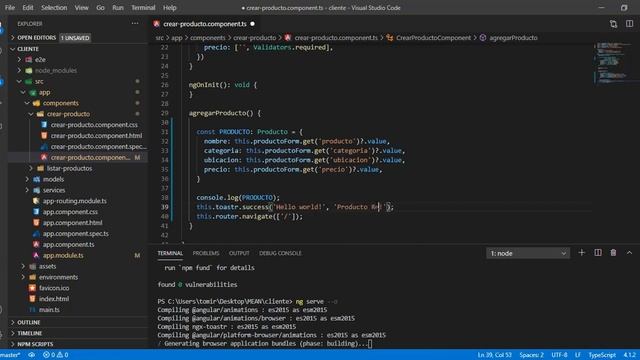Image resolution: width=640 pixels, height=360 pixels.
Task: Select the modified crear-producto.component.ts in the tree
Action: [x=90, y=157]
